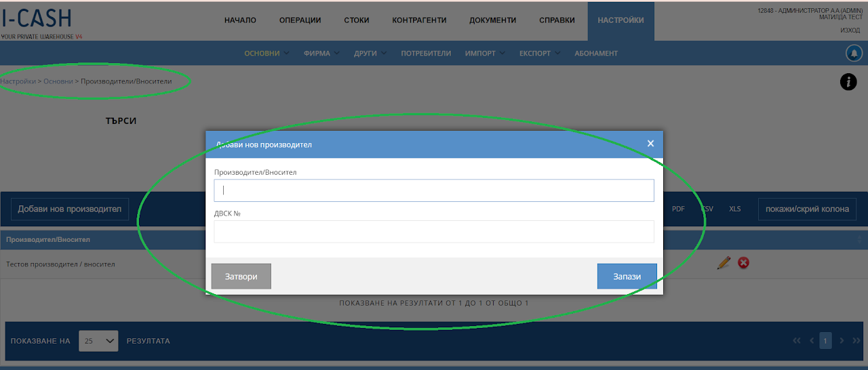Click the ИЗХОД logout link
This screenshot has height=370, width=868.
click(850, 30)
